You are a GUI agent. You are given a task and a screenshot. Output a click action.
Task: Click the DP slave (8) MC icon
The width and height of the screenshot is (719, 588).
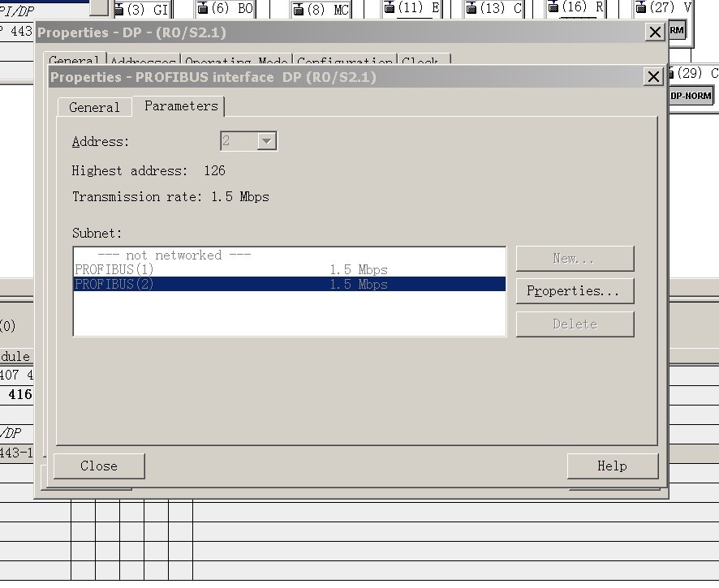pyautogui.click(x=298, y=9)
